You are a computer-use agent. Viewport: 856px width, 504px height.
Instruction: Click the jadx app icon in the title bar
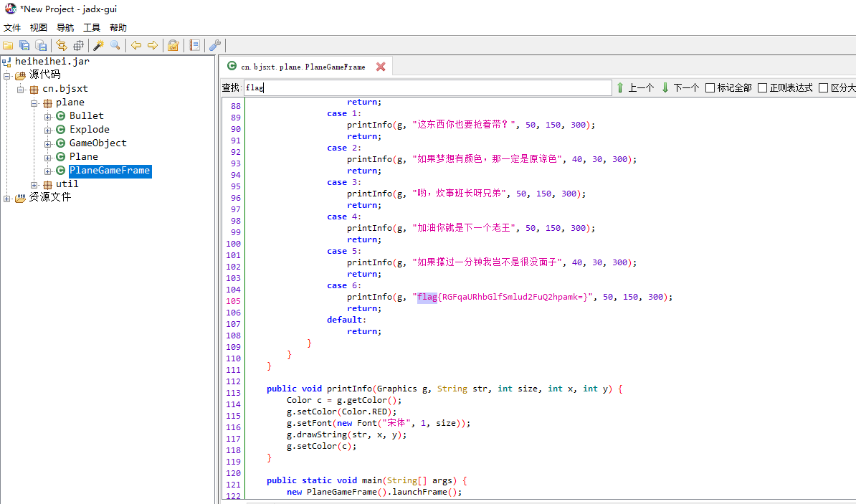(x=10, y=9)
